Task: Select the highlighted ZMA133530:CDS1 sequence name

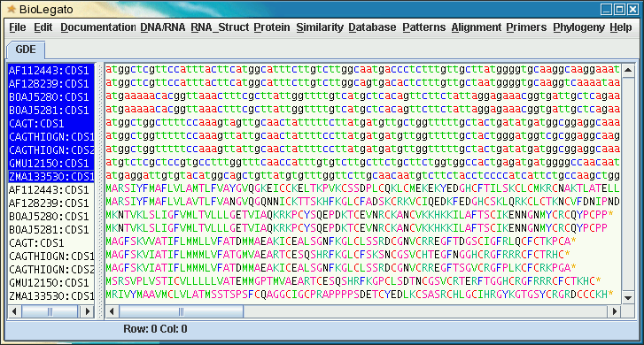Action: click(51, 176)
